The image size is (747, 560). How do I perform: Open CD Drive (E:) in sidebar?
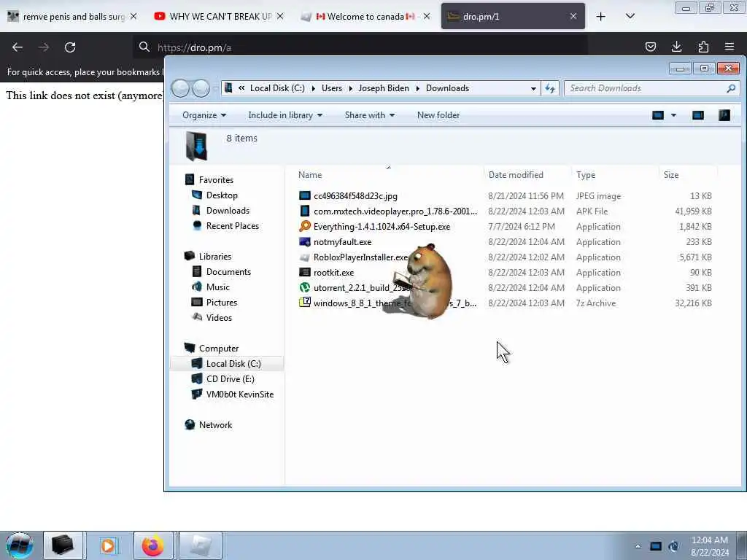click(230, 379)
